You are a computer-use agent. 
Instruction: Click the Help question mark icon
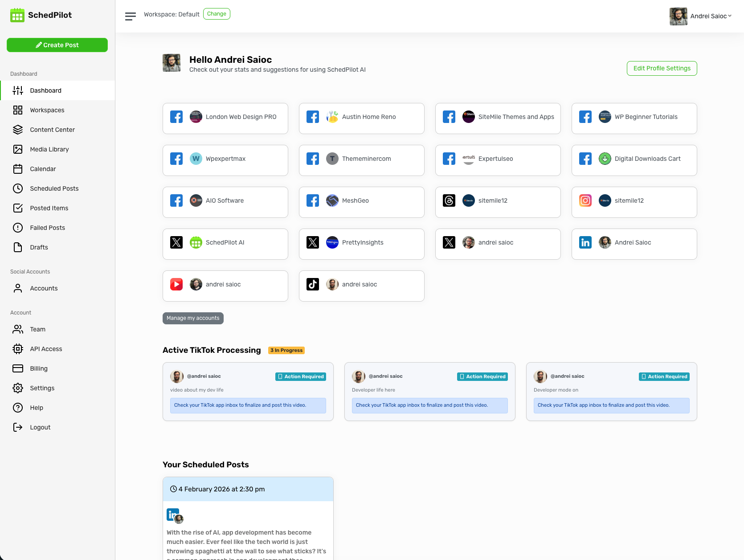tap(18, 408)
